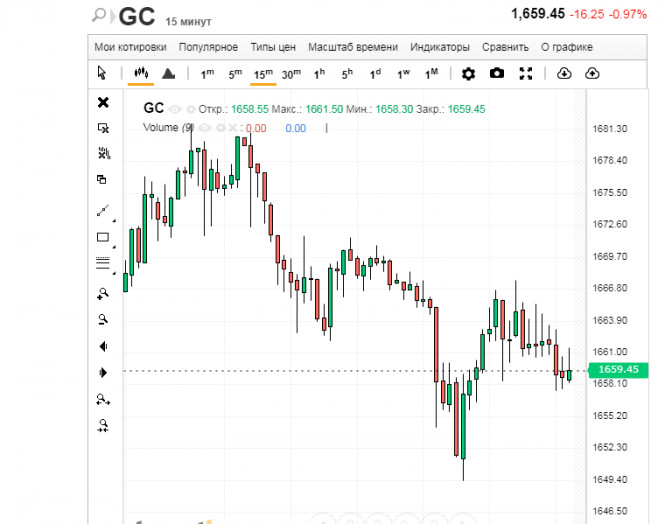Toggle fullscreen chart mode

coord(526,73)
